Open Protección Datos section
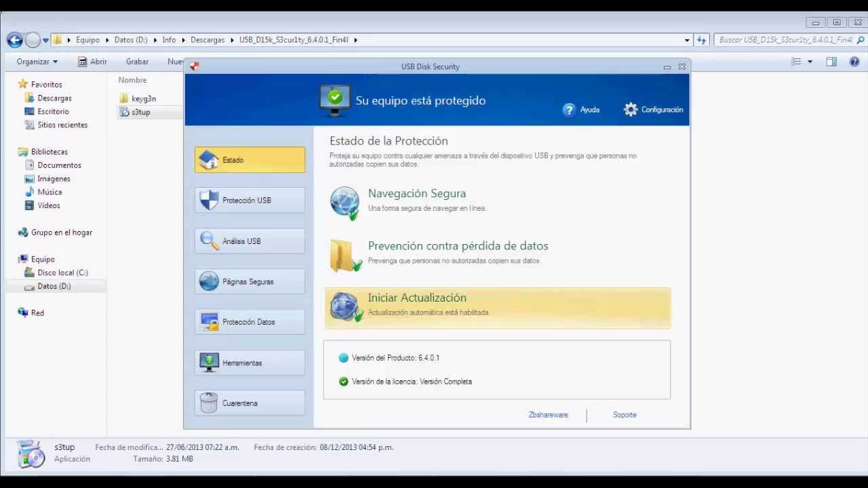Image resolution: width=868 pixels, height=488 pixels. [x=250, y=322]
